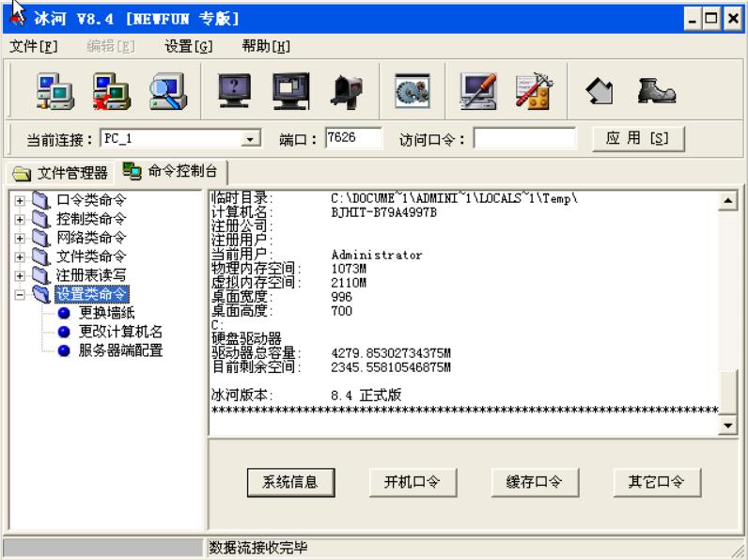Click the boot exit icon
Screen dimensions: 748x560
[657, 90]
